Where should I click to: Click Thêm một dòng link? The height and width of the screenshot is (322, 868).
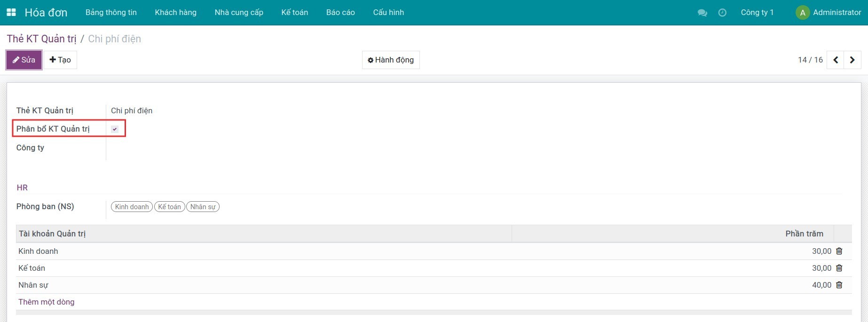[46, 302]
